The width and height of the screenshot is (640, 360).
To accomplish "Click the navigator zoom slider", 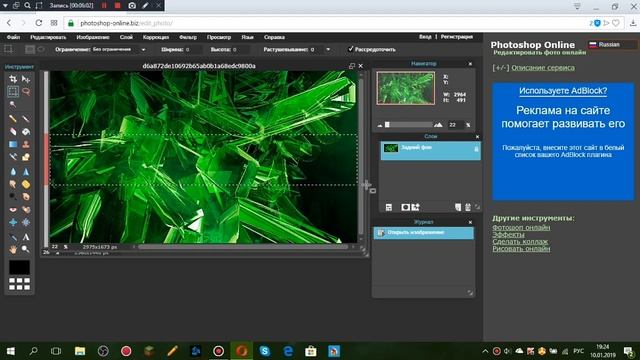I will pyautogui.click(x=409, y=125).
